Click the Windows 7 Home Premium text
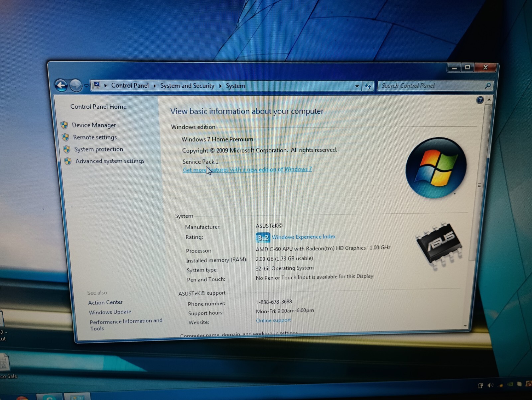532x400 pixels. (x=217, y=139)
